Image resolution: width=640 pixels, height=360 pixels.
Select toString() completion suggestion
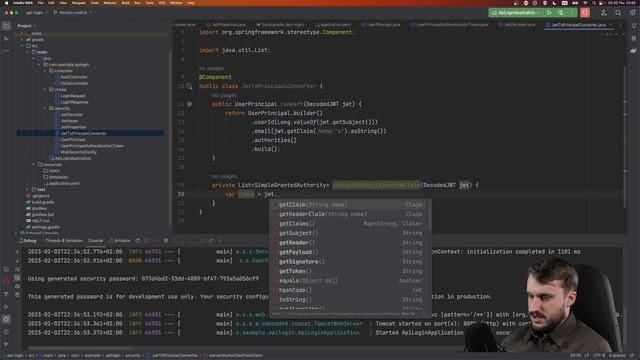coord(349,300)
